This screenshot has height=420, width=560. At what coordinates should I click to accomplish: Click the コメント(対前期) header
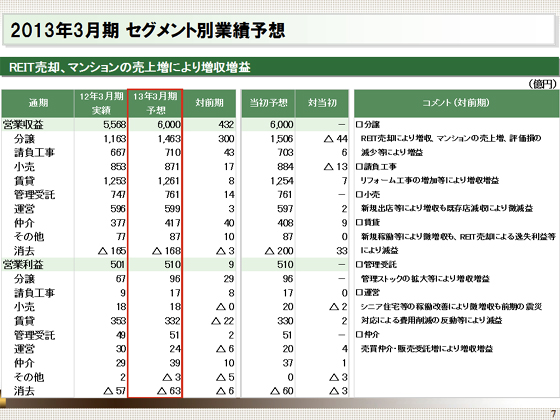coord(456,103)
